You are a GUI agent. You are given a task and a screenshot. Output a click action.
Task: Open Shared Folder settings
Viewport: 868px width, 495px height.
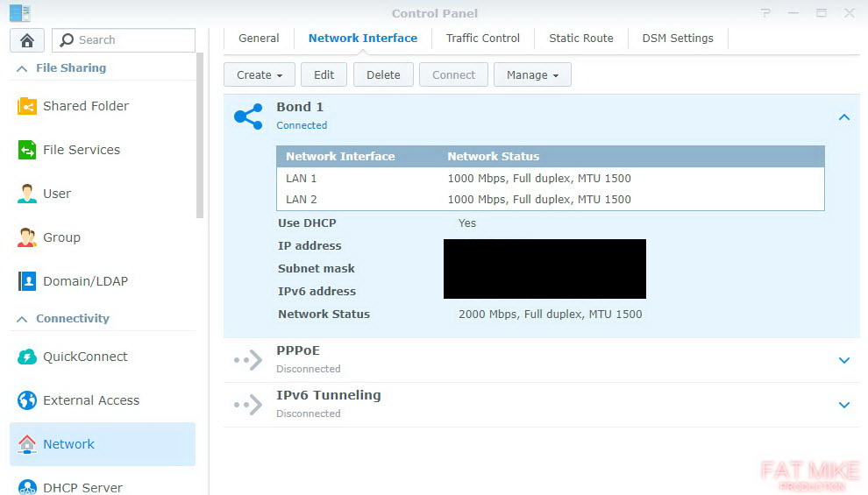pos(103,106)
